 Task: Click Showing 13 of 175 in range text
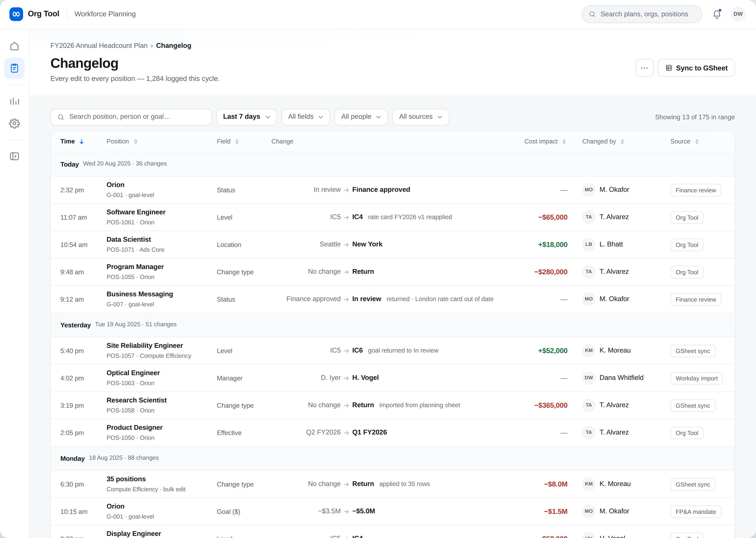tap(694, 117)
